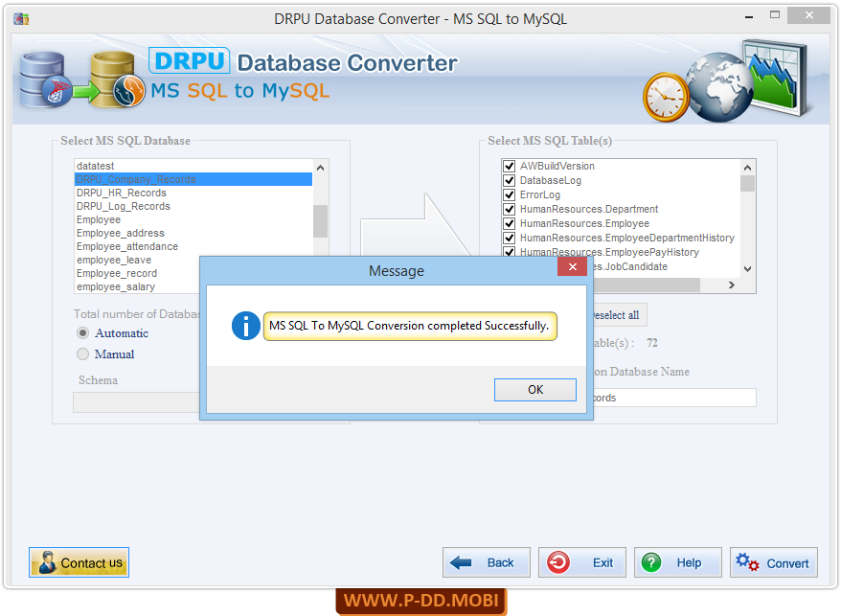
Task: Select the Employee database entry
Action: coord(193,219)
